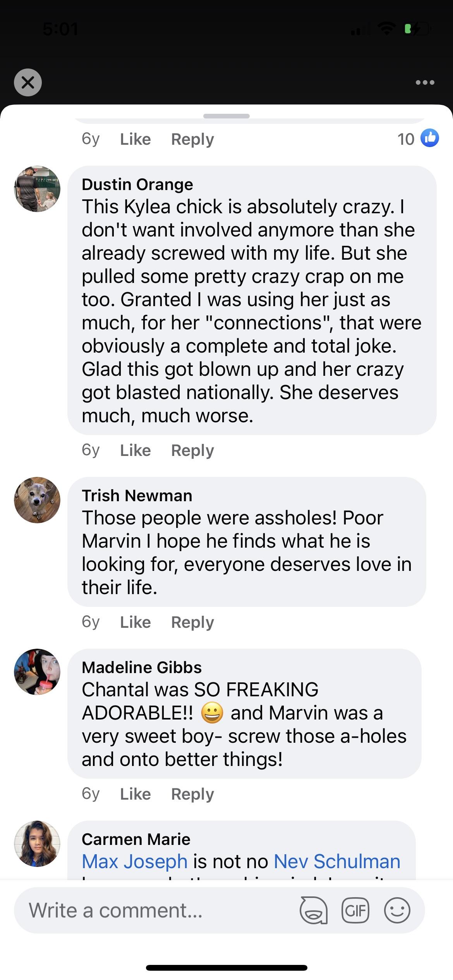Tap the Write a comment field
Screen dimensions: 453x980
(116, 910)
